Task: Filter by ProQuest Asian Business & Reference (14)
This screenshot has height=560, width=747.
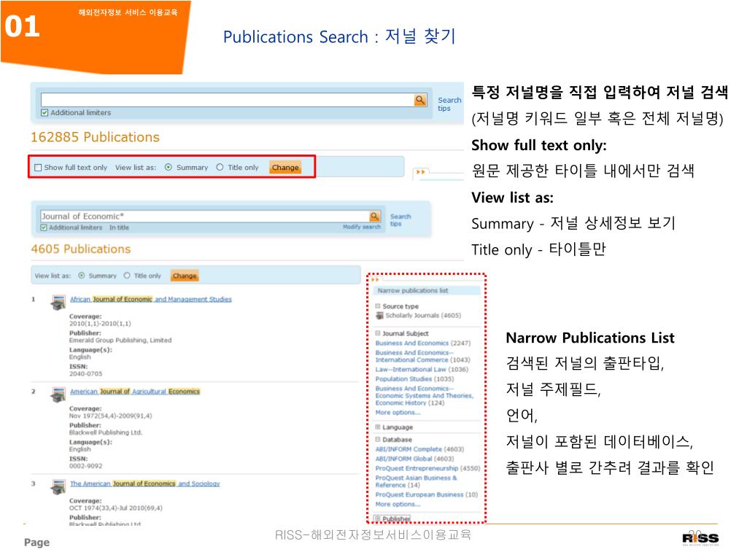Action: point(416,481)
